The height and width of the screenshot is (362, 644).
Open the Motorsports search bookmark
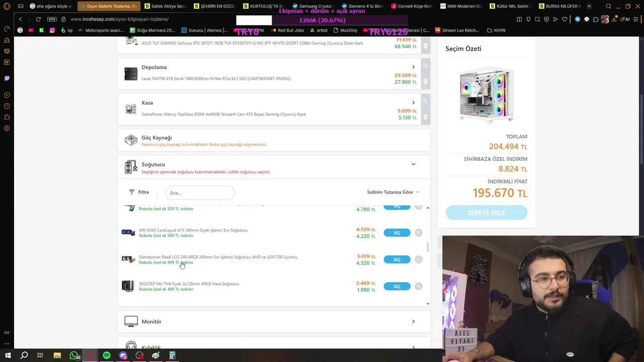[101, 30]
